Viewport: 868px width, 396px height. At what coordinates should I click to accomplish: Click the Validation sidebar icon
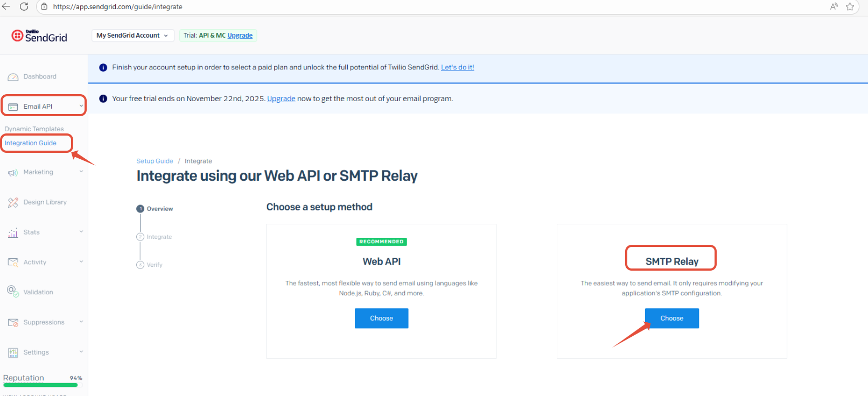click(13, 291)
